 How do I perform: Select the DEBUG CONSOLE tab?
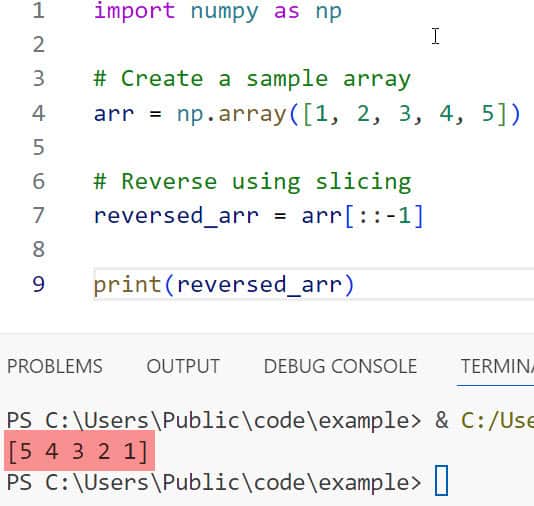click(x=341, y=366)
